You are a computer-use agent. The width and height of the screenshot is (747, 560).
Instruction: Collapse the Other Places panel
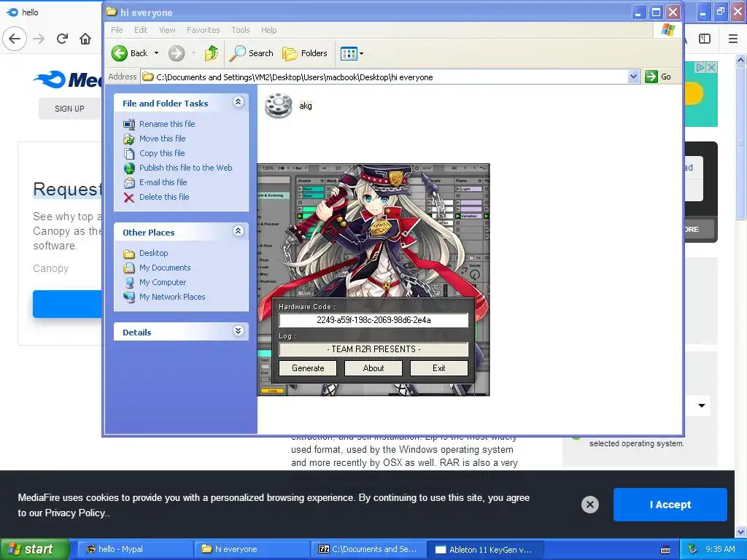coord(239,231)
